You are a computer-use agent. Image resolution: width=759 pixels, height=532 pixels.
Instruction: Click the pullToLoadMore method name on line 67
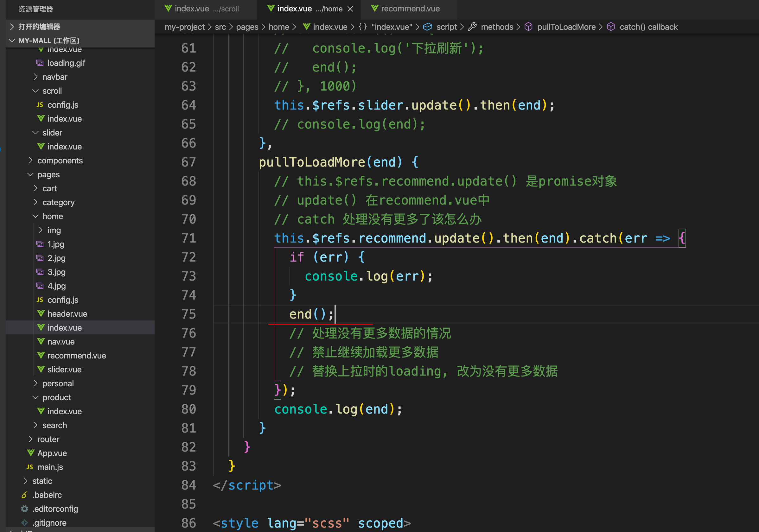(x=312, y=162)
